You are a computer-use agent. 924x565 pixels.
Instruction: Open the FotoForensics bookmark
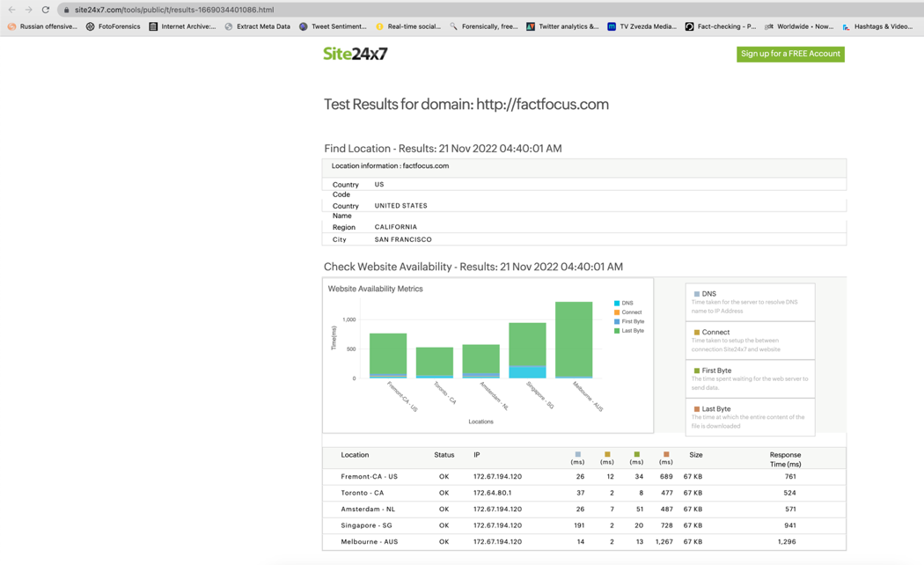pos(114,26)
